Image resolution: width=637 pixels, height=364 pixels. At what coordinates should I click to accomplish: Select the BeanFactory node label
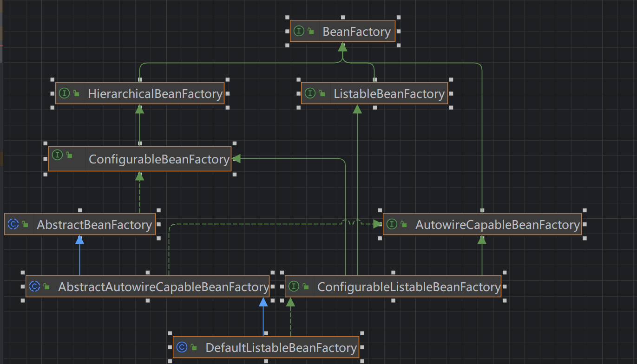[356, 32]
